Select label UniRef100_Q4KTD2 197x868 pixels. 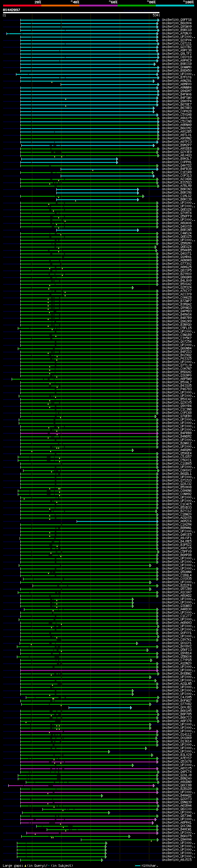click(177, 165)
